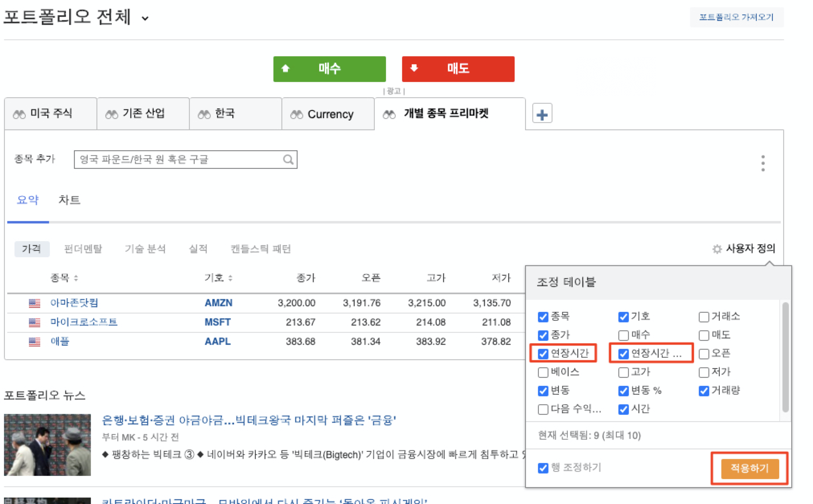813x504 pixels.
Task: Click the up arrow icon on 매수 button
Action: pyautogui.click(x=285, y=68)
